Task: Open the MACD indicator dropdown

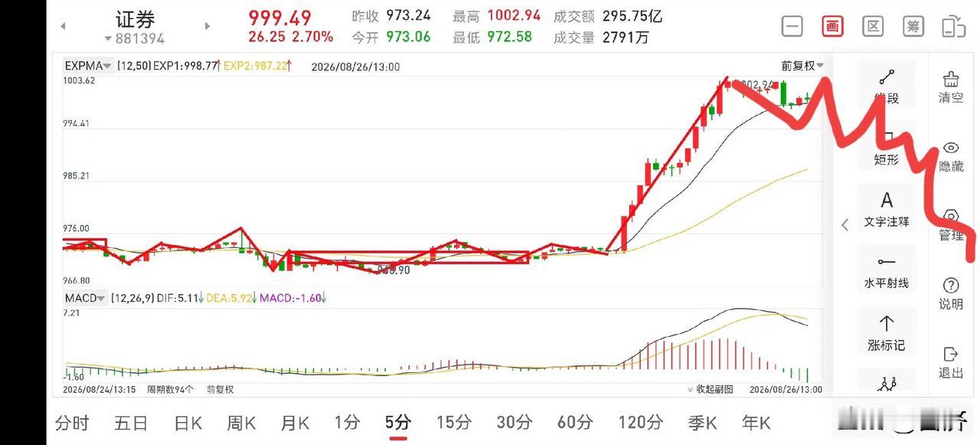Action: tap(85, 298)
